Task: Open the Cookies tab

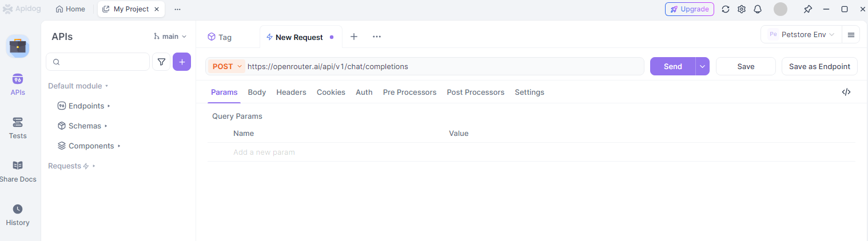Action: click(331, 92)
